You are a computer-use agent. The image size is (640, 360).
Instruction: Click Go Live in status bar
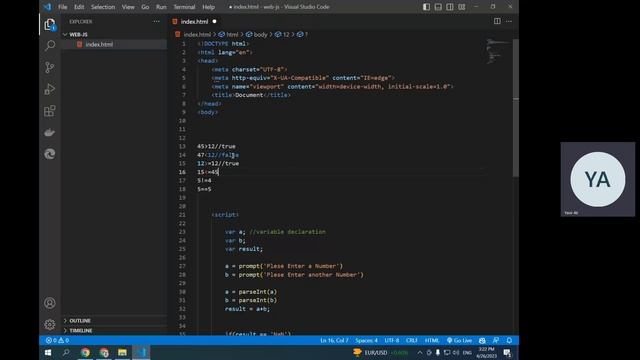pyautogui.click(x=460, y=340)
